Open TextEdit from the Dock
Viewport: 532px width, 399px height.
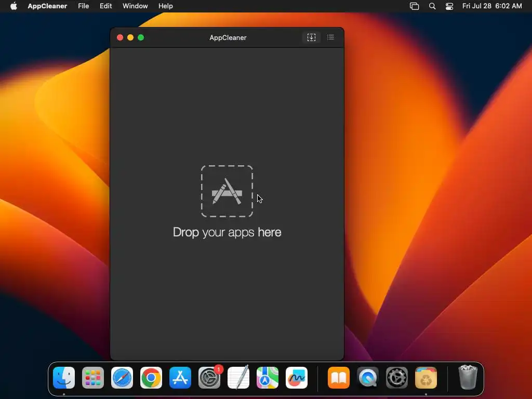point(238,377)
